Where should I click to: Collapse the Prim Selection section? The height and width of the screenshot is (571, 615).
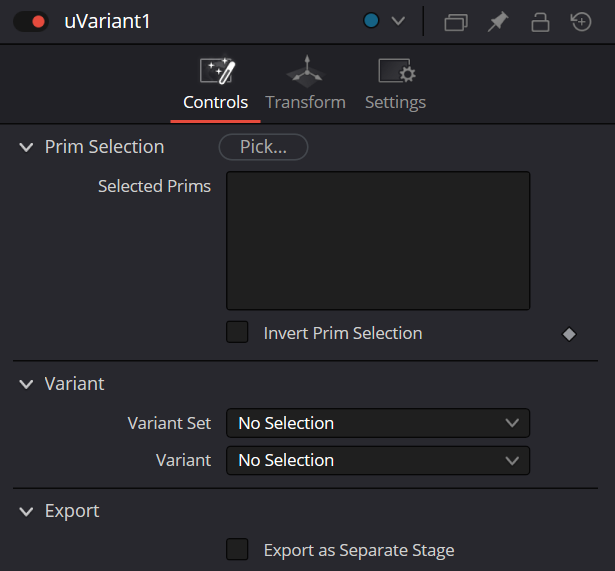click(x=26, y=147)
